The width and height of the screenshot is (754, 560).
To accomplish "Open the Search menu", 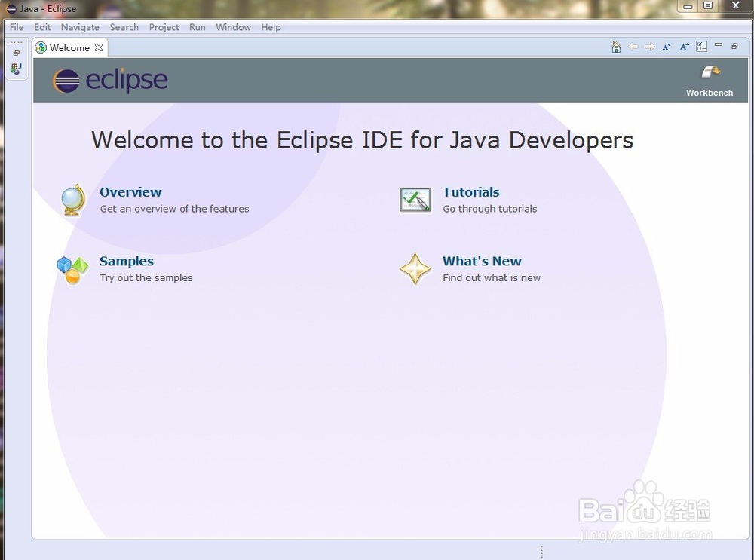I will 124,27.
